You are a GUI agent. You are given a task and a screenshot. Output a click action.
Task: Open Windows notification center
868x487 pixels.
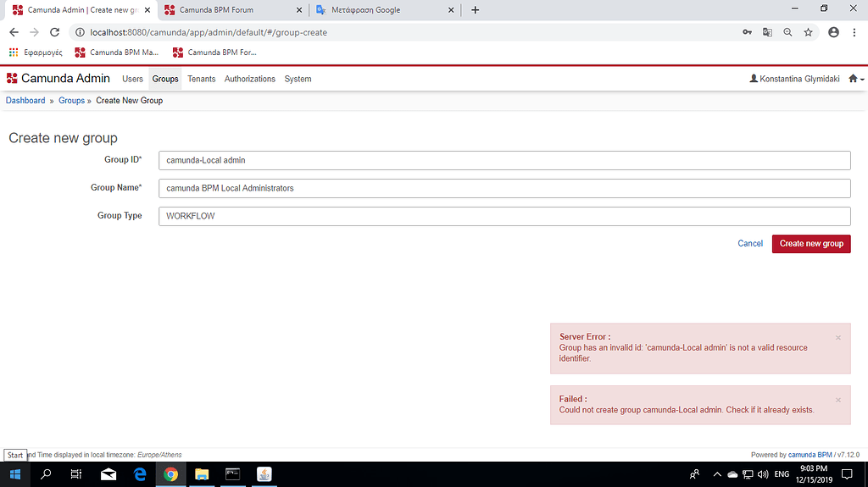click(x=847, y=474)
